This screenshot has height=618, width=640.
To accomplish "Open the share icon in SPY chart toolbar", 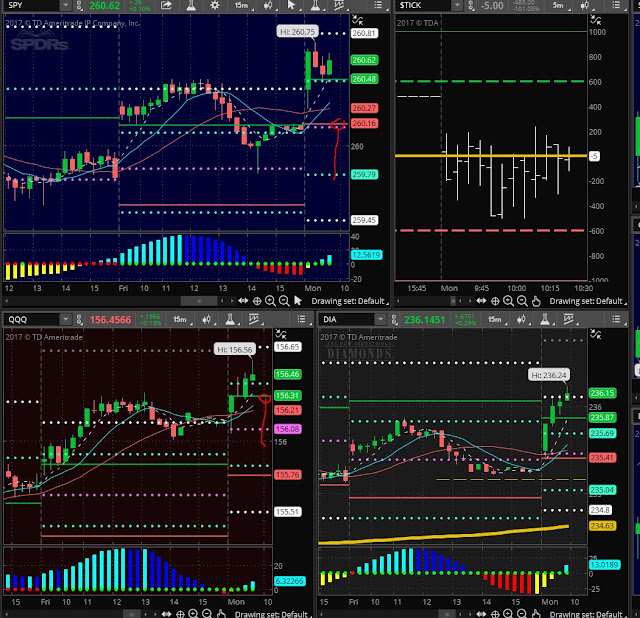I will click(166, 5).
